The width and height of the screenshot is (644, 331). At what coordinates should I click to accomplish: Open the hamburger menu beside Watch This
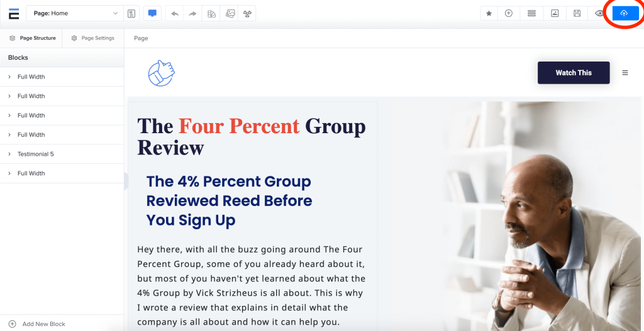(625, 73)
